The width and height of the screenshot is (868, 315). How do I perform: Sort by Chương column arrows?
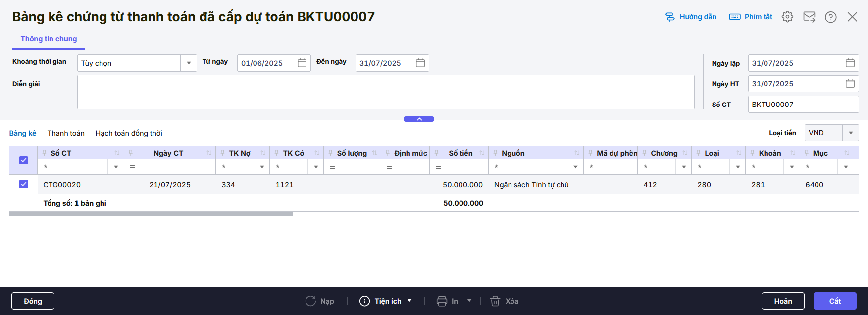pyautogui.click(x=685, y=153)
